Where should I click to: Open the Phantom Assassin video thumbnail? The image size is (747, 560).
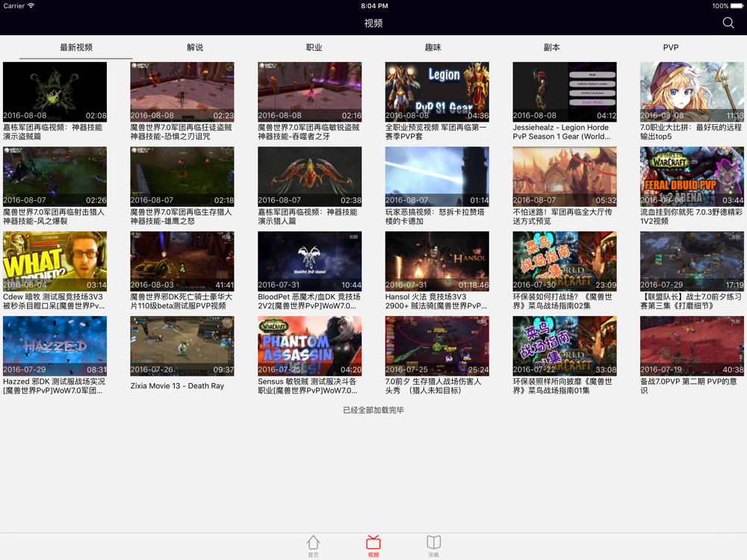point(310,346)
